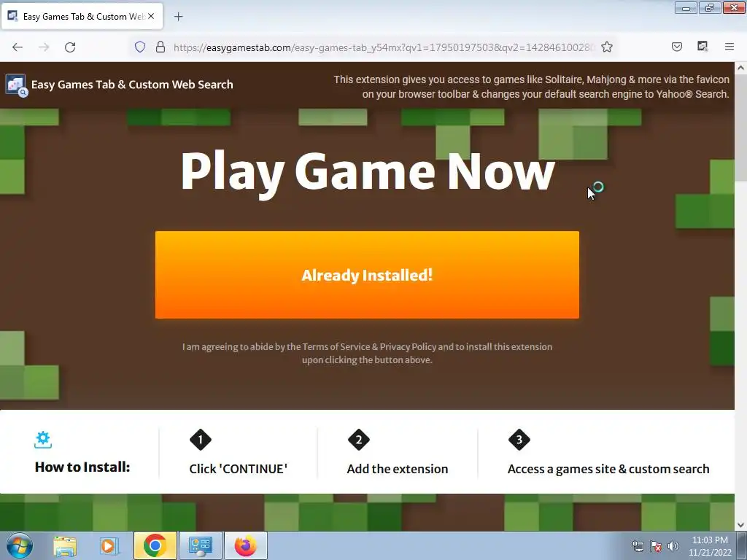The height and width of the screenshot is (560, 747).
Task: Switch to Google Chrome in the taskbar
Action: (155, 545)
